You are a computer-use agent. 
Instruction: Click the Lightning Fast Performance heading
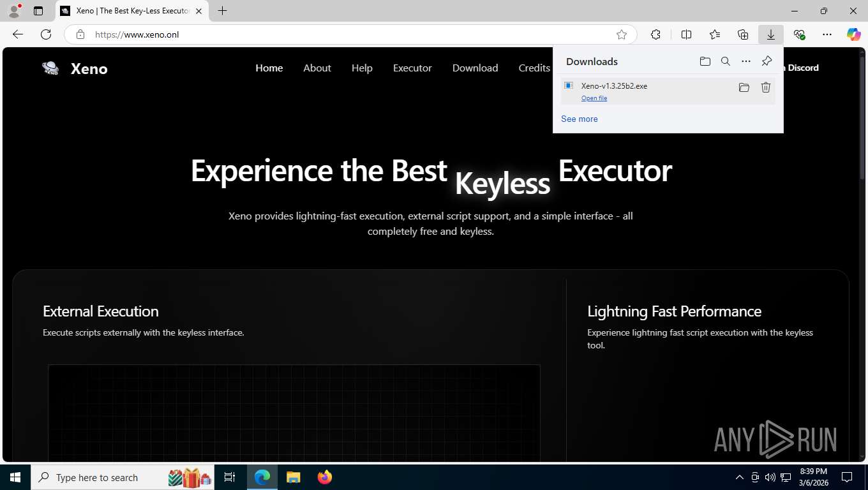click(x=675, y=311)
